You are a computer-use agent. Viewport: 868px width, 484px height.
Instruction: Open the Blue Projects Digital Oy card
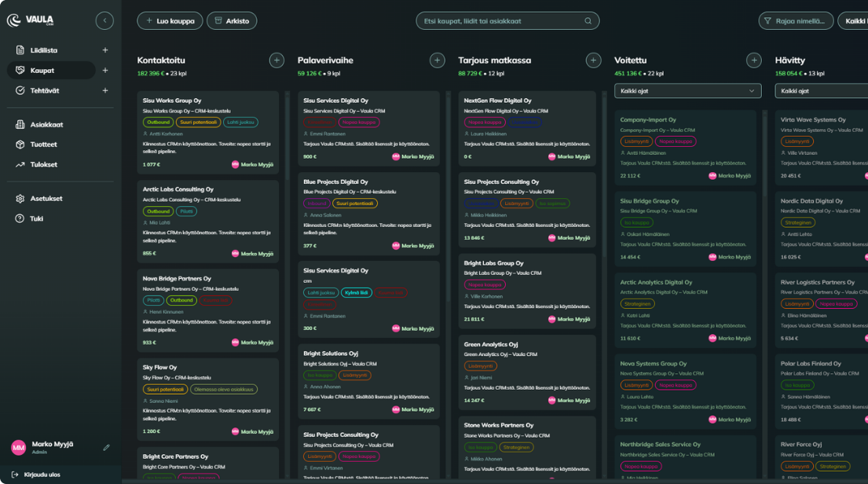368,214
